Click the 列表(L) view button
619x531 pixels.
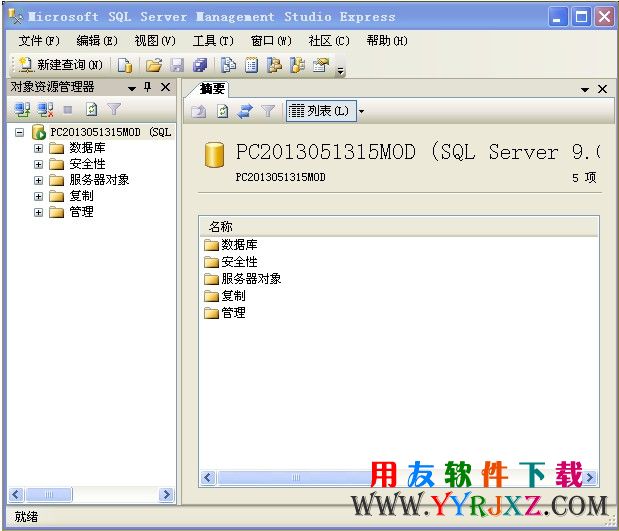(321, 111)
